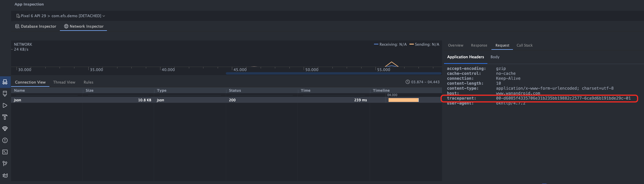Click the Network Inspector globe icon
644x184 pixels.
(66, 26)
